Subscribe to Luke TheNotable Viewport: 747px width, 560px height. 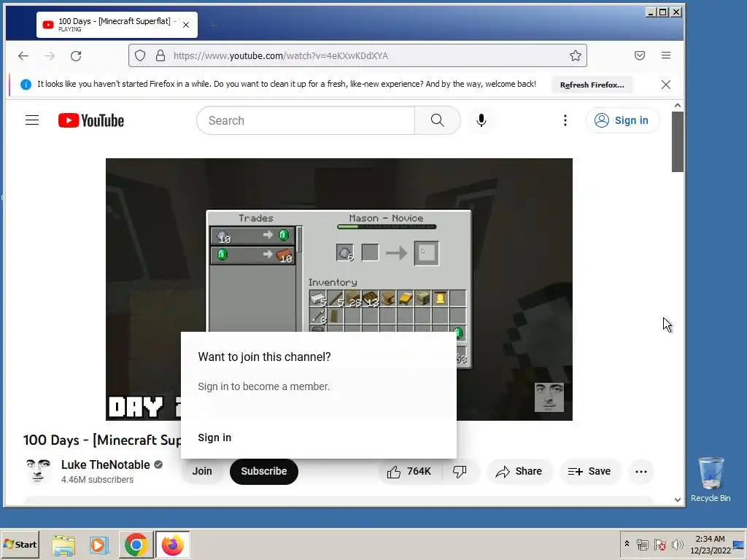pyautogui.click(x=264, y=472)
